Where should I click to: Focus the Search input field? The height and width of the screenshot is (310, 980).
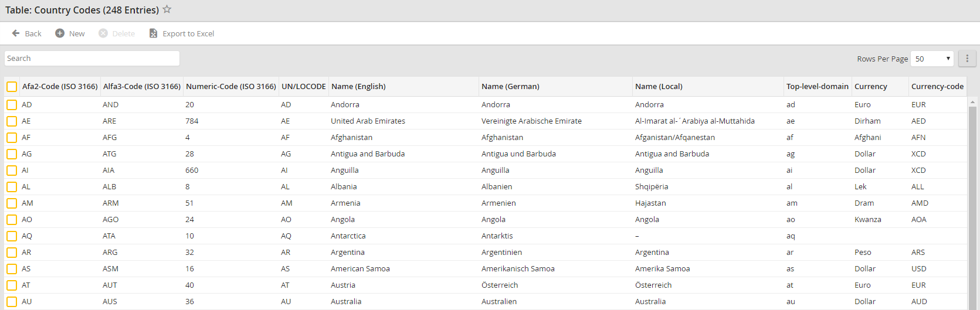point(92,59)
